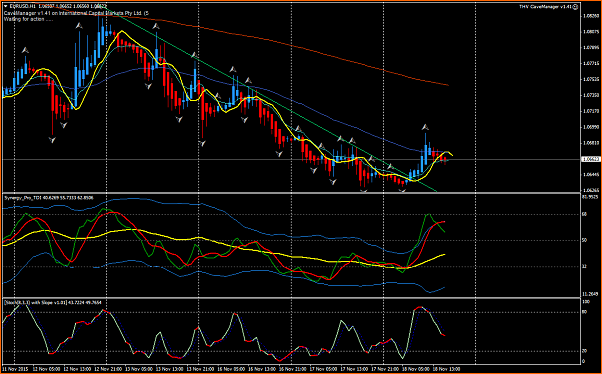This screenshot has width=602, height=374.
Task: Click the 1.06445 price axis value
Action: [x=592, y=174]
